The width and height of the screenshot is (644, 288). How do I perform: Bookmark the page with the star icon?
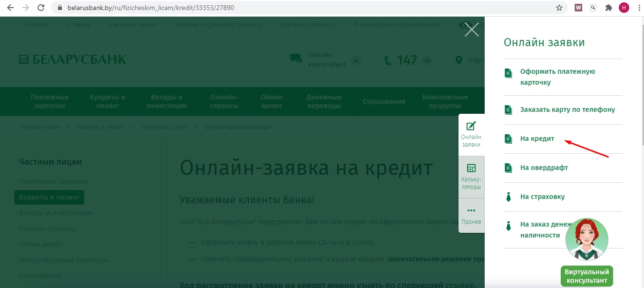point(559,8)
